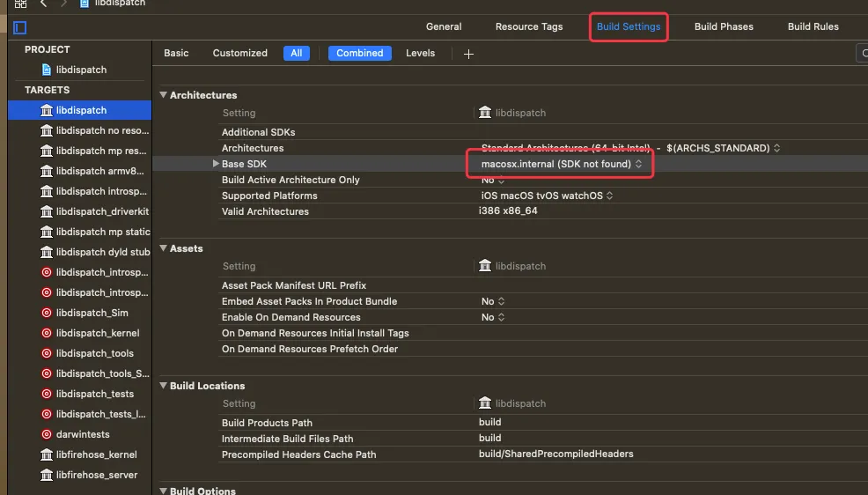
Task: Show All build settings
Action: tap(296, 53)
